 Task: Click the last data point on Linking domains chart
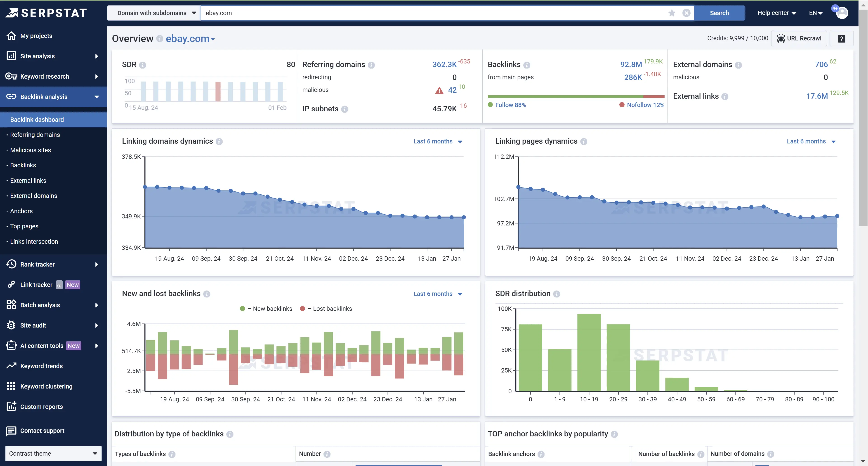coord(464,217)
